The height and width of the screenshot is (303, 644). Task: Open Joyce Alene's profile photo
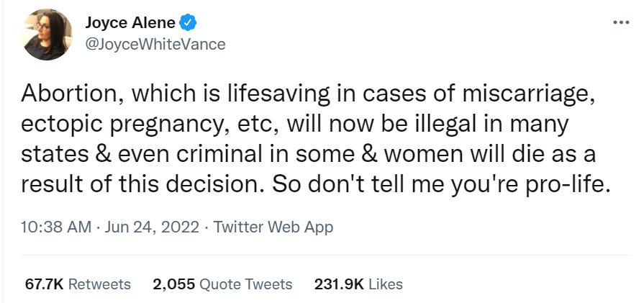coord(48,34)
